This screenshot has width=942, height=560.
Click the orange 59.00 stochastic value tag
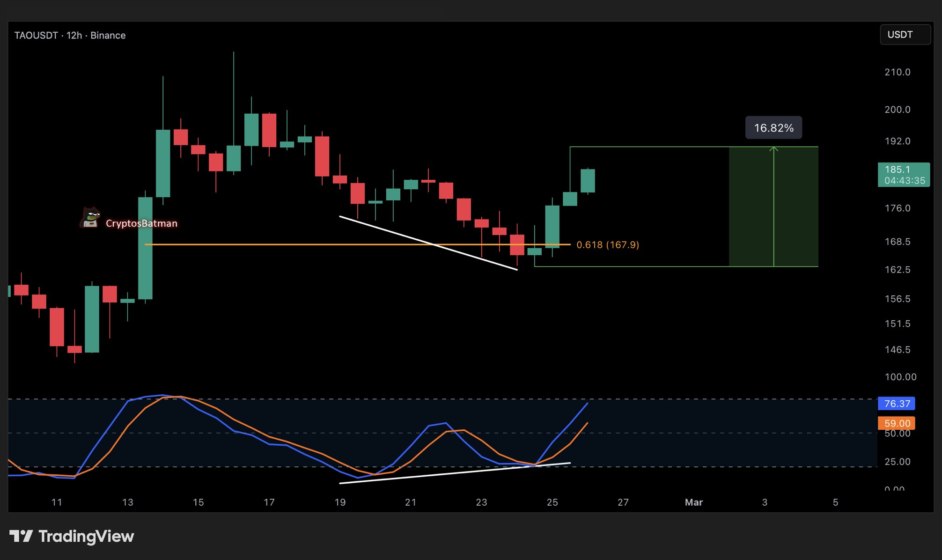[897, 423]
